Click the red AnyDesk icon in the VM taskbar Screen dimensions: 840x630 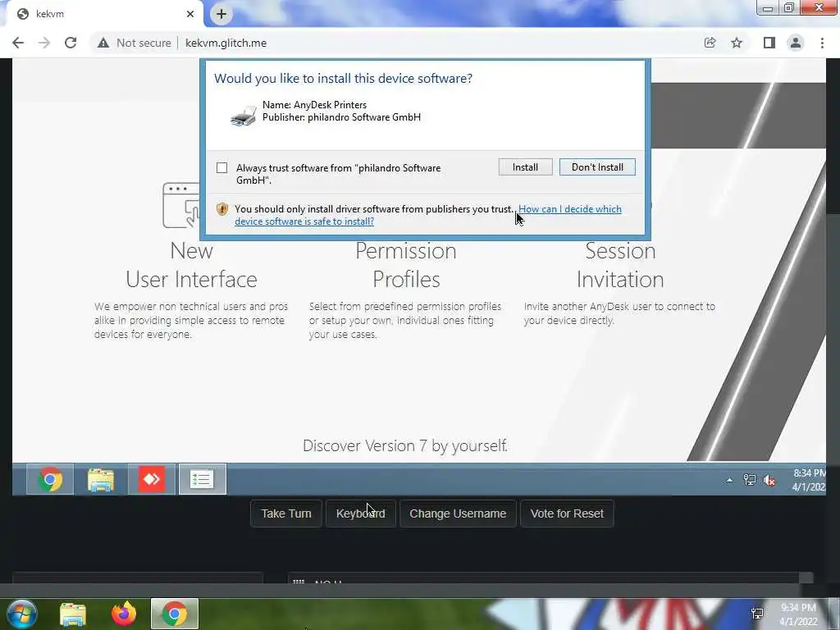(152, 479)
